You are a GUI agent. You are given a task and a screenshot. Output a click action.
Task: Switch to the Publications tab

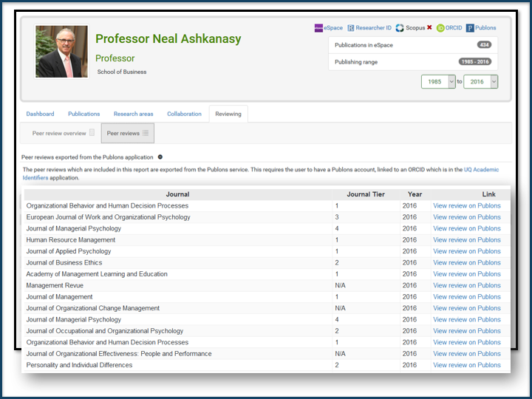tap(83, 114)
